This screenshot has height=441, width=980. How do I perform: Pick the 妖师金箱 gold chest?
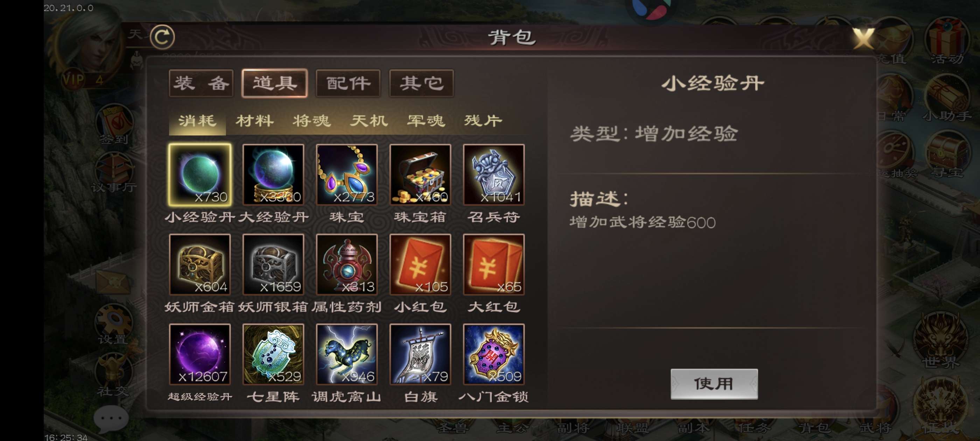(x=200, y=265)
